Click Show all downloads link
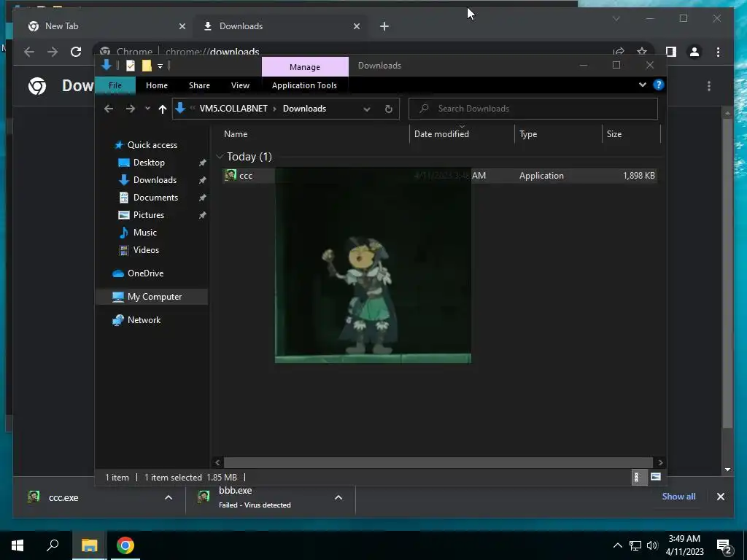747x560 pixels. tap(678, 496)
